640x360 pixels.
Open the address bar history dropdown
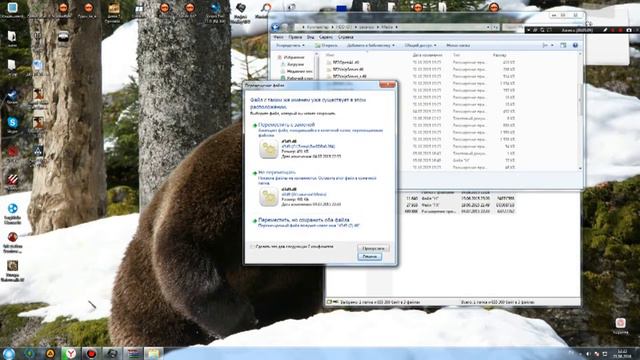tap(488, 27)
